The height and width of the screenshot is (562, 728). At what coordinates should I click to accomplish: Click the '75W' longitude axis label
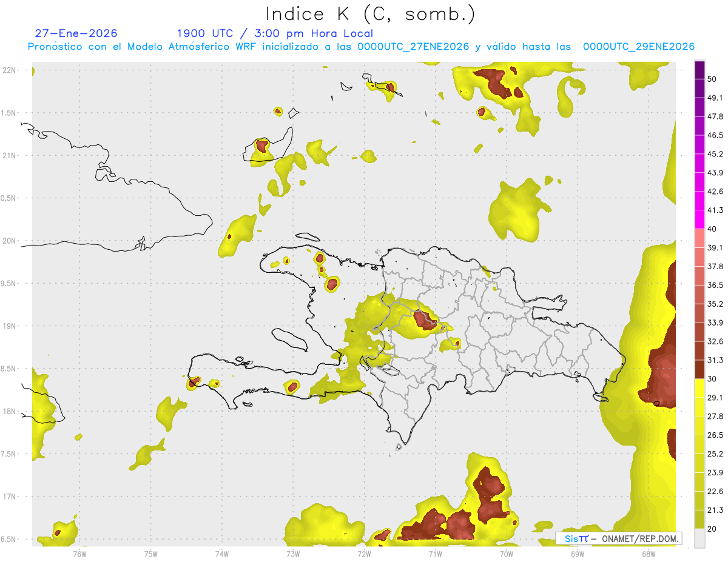[x=150, y=553]
